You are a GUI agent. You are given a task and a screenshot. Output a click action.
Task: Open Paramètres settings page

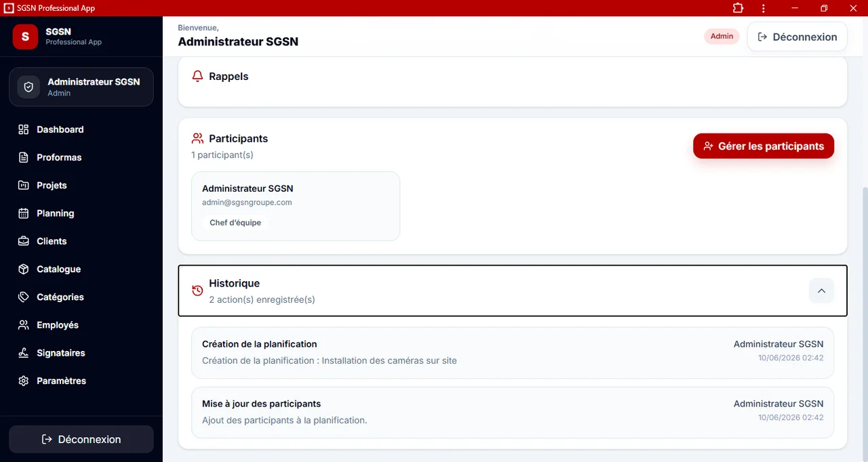tap(81, 381)
